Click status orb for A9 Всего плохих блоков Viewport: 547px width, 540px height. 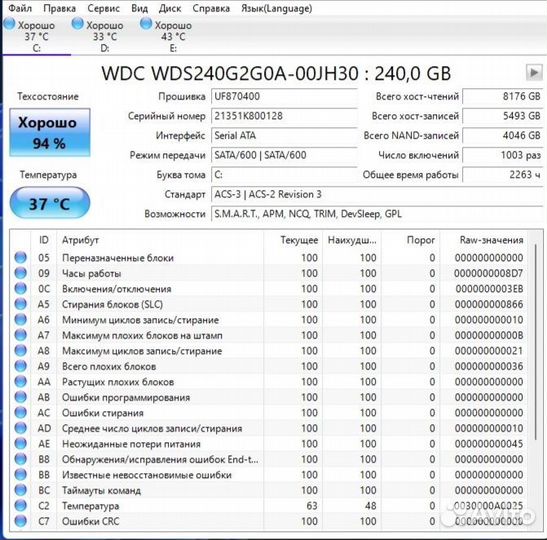(21, 366)
